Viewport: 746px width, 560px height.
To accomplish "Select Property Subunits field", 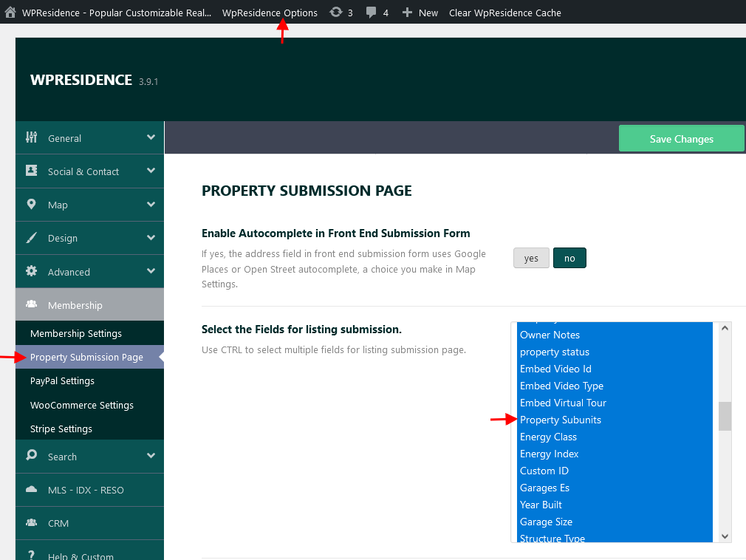I will [615, 420].
